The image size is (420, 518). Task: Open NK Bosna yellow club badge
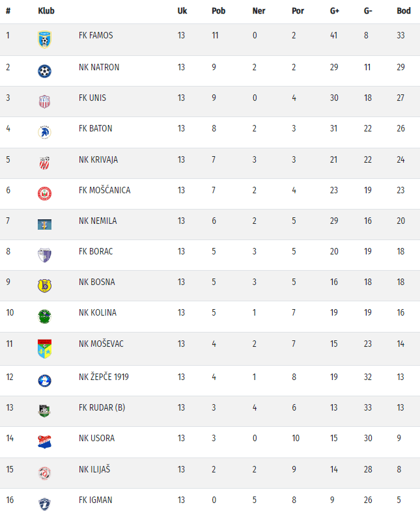(x=44, y=286)
